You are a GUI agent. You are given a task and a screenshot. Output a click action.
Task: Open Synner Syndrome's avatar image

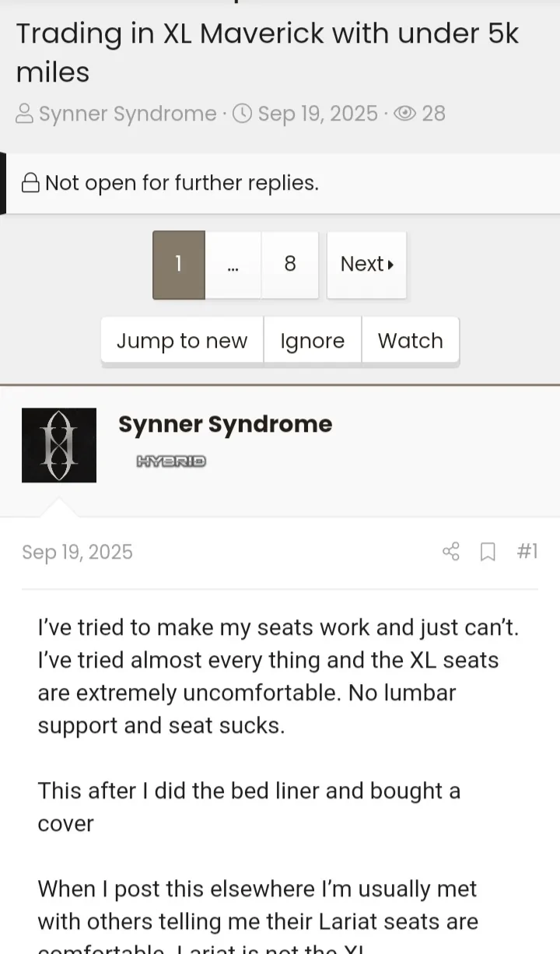tap(59, 445)
